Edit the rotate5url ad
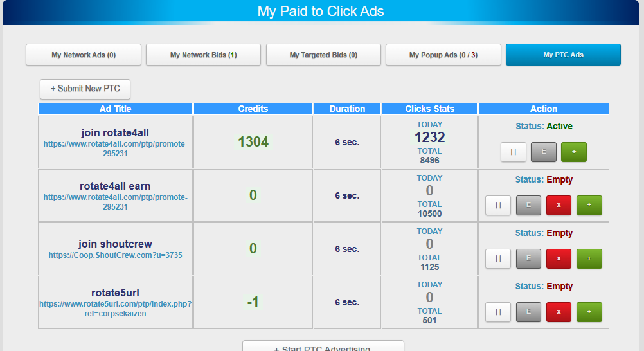Image resolution: width=644 pixels, height=351 pixels. pos(528,312)
